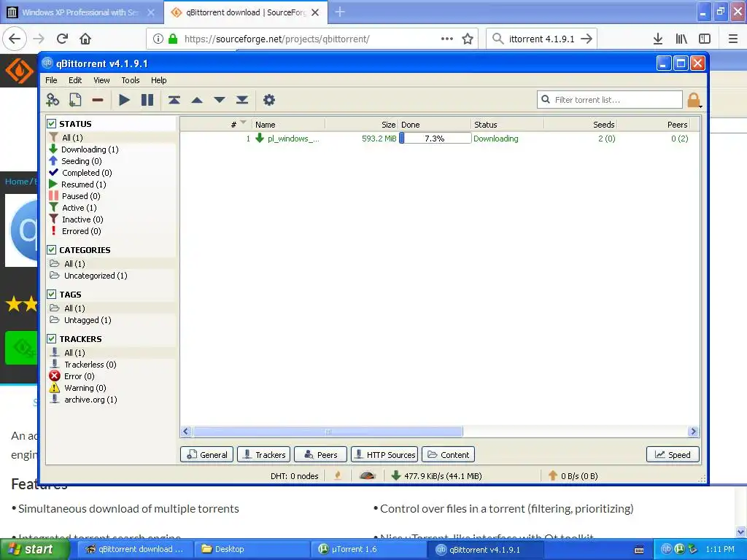747x560 pixels.
Task: Click the Add Torrent Link toolbar icon
Action: (x=53, y=100)
